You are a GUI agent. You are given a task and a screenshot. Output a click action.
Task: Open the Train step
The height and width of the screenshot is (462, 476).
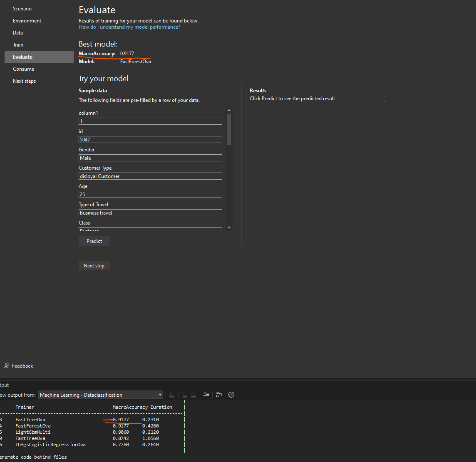coord(18,44)
